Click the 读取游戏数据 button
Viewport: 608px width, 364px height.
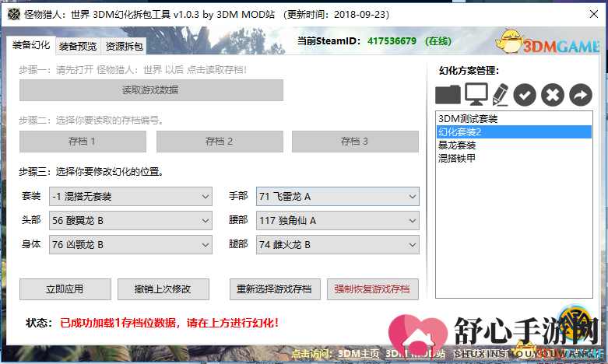click(151, 90)
